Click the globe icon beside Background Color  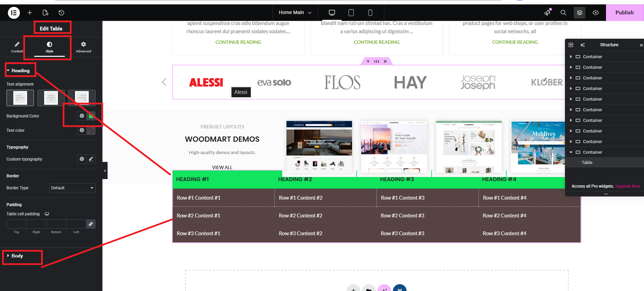point(82,116)
